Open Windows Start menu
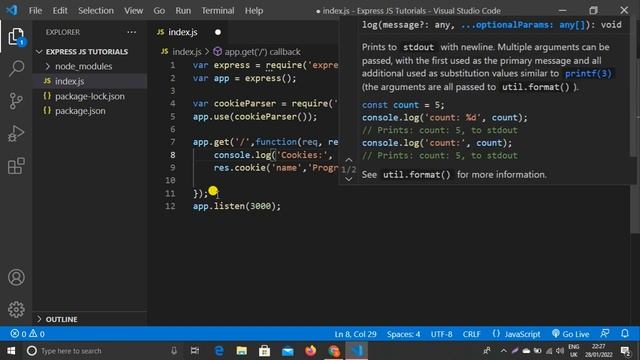640x360 pixels. (11, 351)
